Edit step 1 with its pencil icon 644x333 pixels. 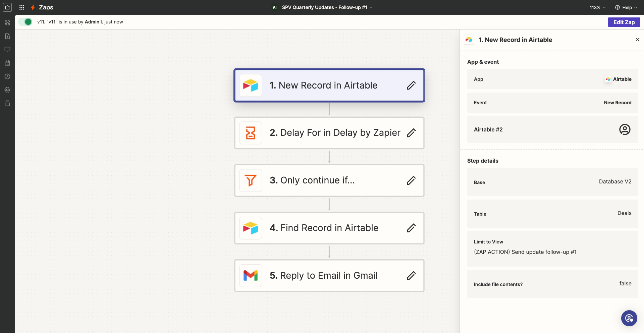[x=411, y=86]
